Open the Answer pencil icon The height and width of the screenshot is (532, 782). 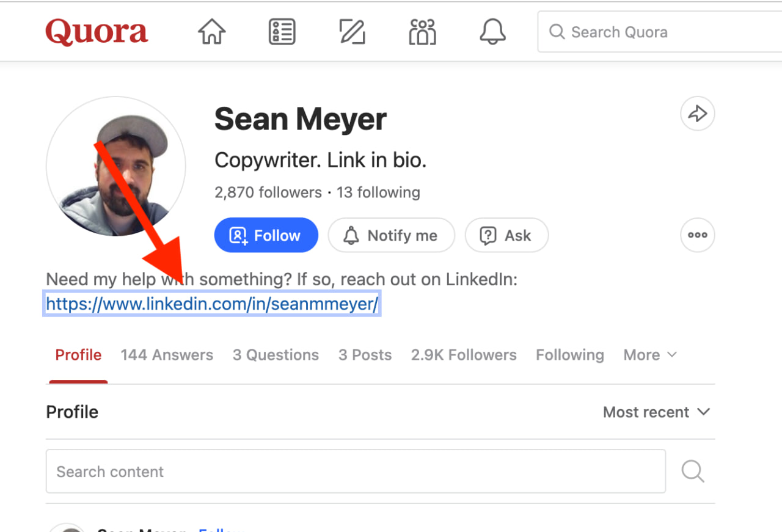352,32
